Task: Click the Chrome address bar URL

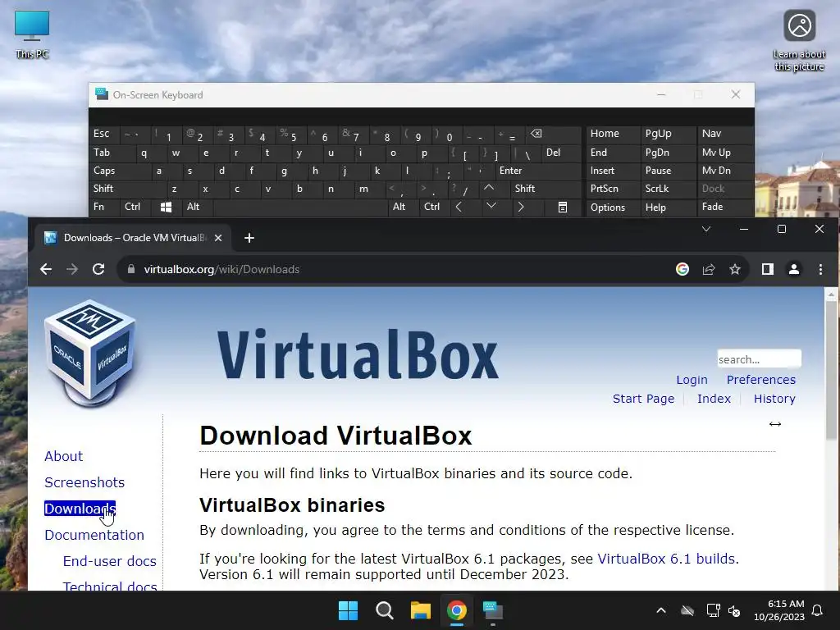Action: tap(221, 269)
